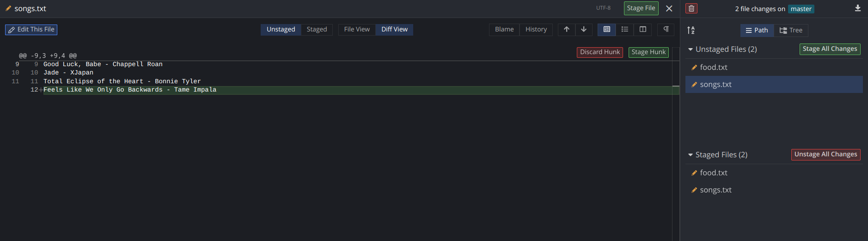Switch the file list to Tree mode
The image size is (868, 241).
point(791,31)
